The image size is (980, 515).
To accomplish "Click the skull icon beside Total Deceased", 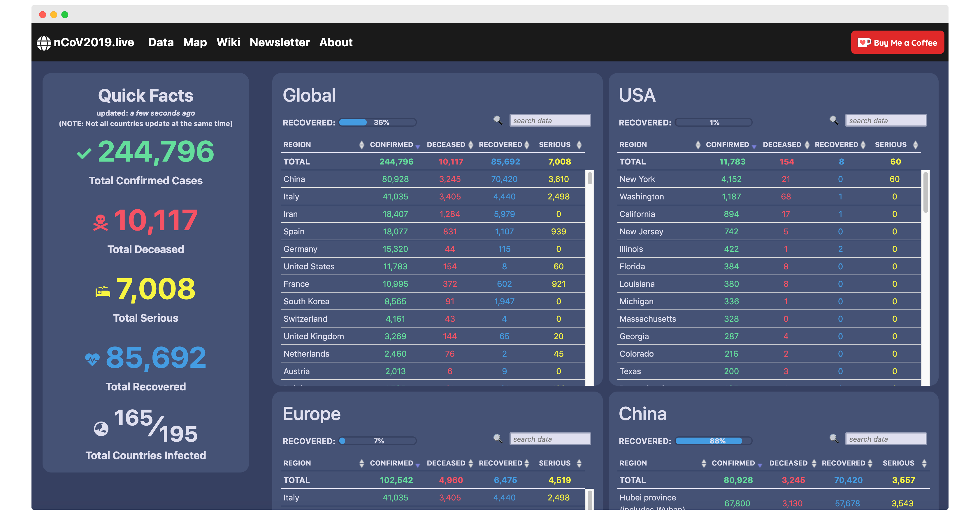I will (101, 223).
